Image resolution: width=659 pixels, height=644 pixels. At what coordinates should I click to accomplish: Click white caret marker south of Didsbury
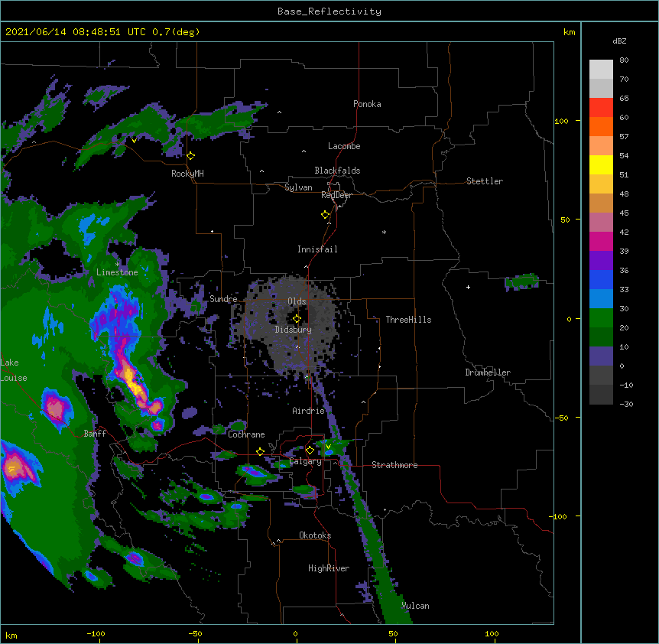(297, 346)
